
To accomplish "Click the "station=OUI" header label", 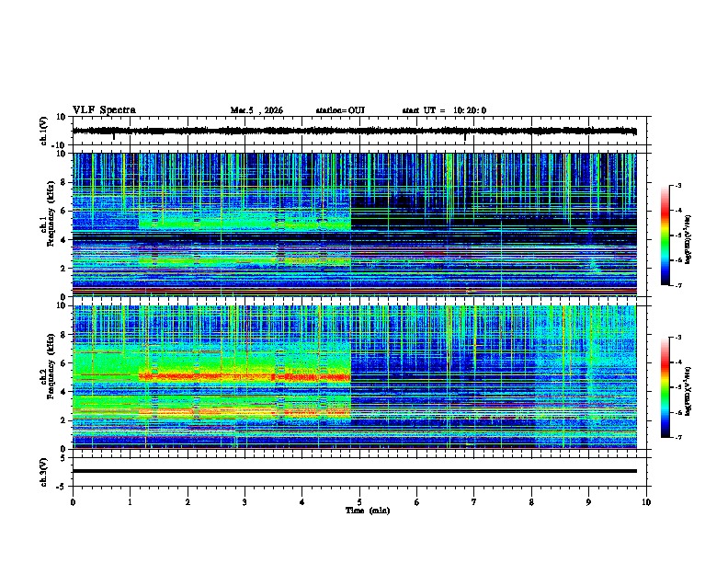I will tap(340, 110).
